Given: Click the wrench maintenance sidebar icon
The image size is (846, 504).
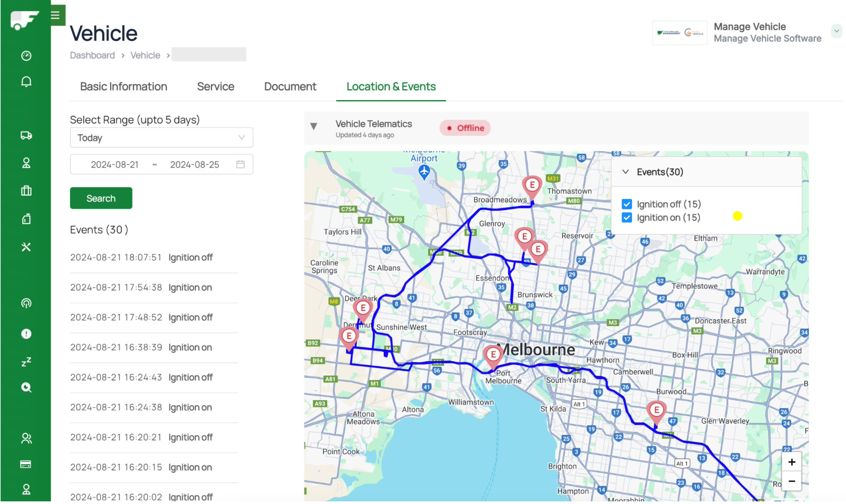Looking at the screenshot, I should pyautogui.click(x=26, y=247).
